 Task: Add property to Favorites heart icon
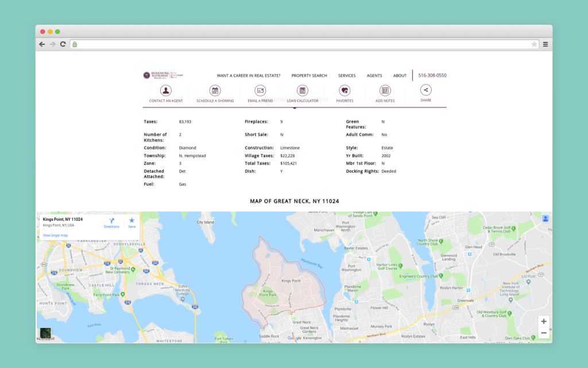[345, 90]
